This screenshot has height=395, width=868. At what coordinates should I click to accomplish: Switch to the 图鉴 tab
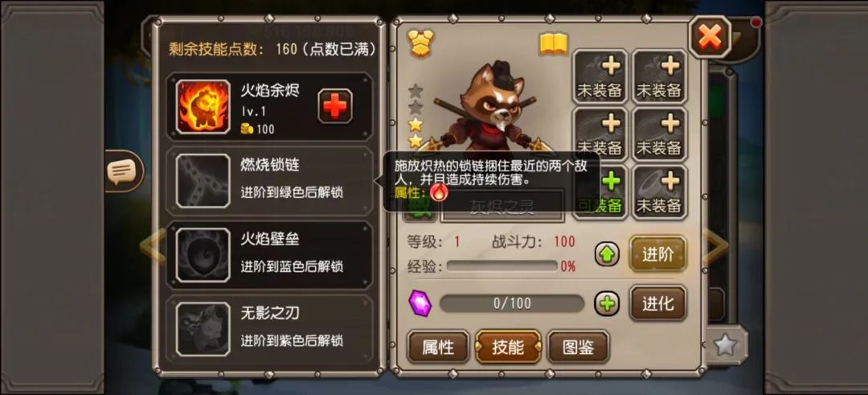click(x=578, y=348)
